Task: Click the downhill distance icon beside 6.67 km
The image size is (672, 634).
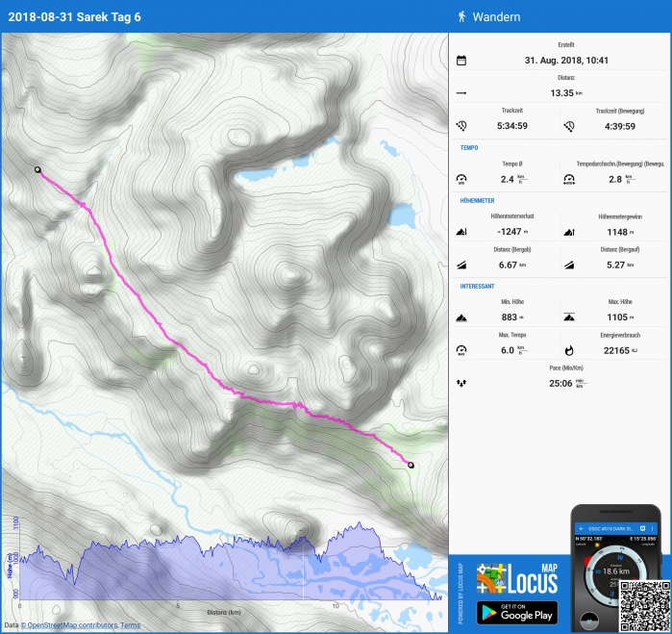Action: 461,266
